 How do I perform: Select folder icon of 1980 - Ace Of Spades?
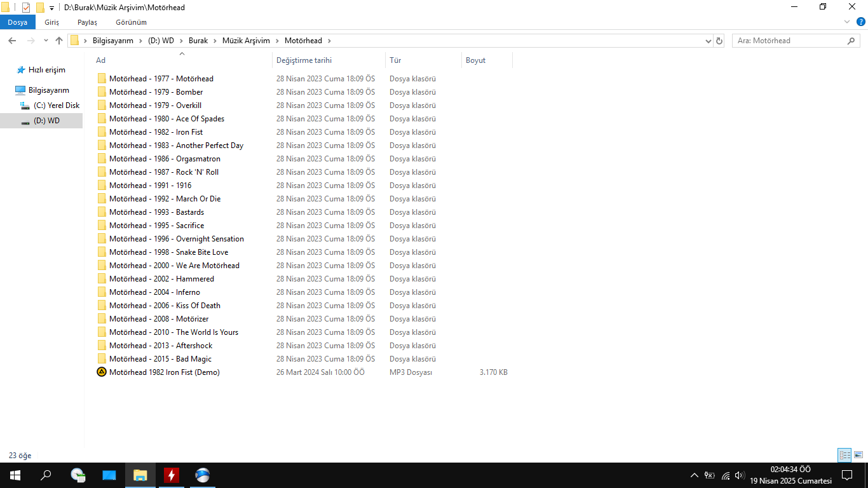click(x=102, y=119)
